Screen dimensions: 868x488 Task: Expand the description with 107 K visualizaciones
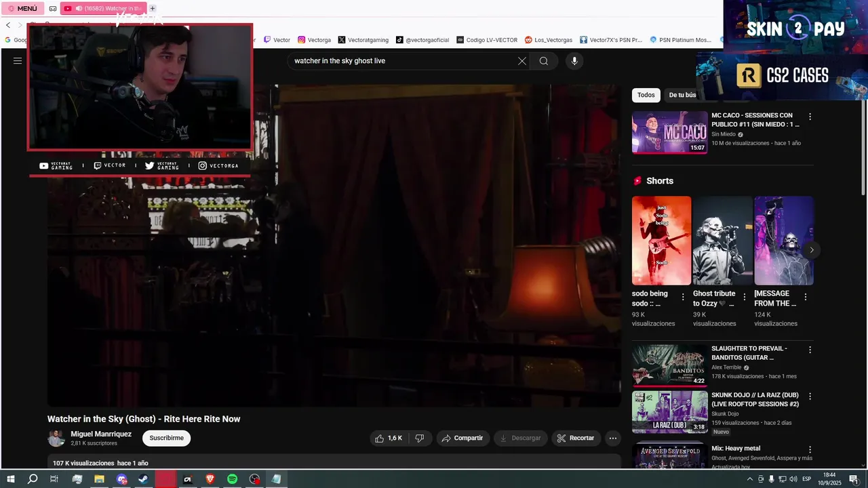pyautogui.click(x=334, y=462)
